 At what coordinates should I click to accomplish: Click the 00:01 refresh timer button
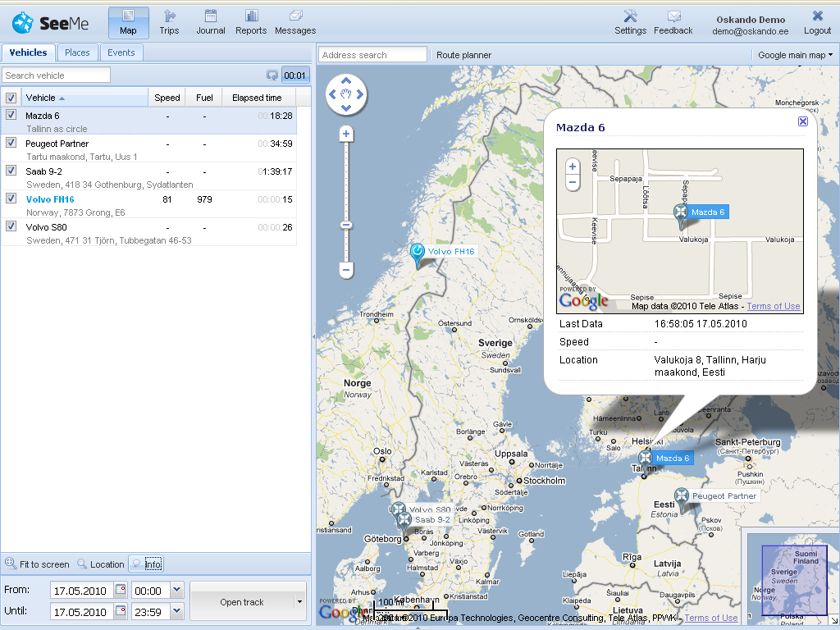point(294,75)
